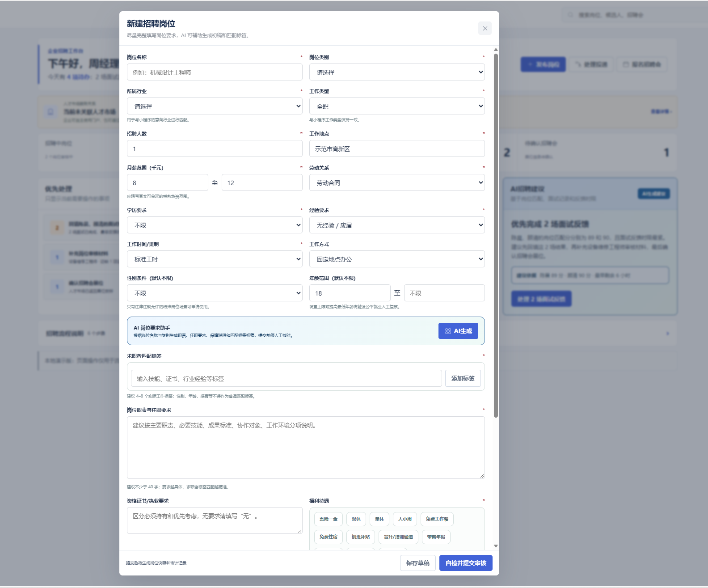The image size is (708, 588).
Task: Click the dialog scrollbar down arrow
Action: pos(496,546)
